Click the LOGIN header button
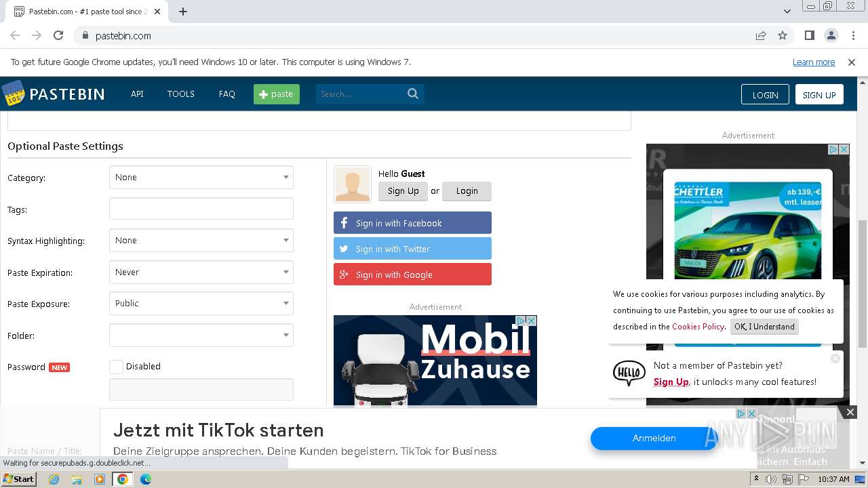Image resolution: width=868 pixels, height=488 pixels. (x=765, y=94)
